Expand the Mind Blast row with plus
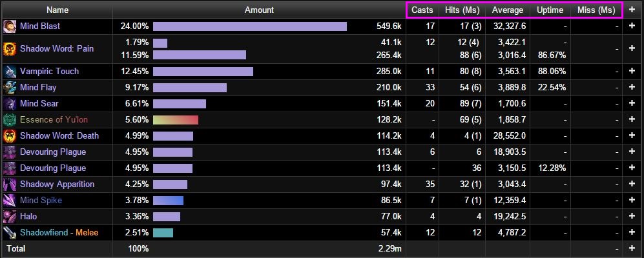Image resolution: width=644 pixels, height=258 pixels. point(632,26)
